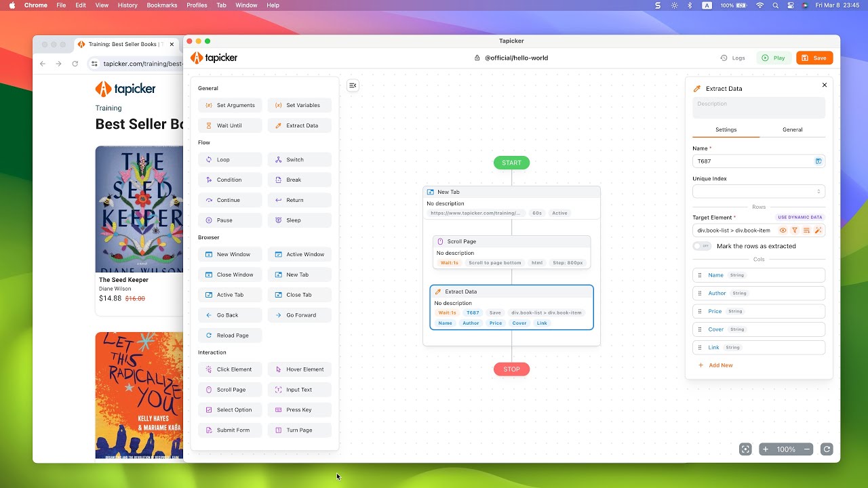
Task: Add a Set Arguments action
Action: [230, 105]
